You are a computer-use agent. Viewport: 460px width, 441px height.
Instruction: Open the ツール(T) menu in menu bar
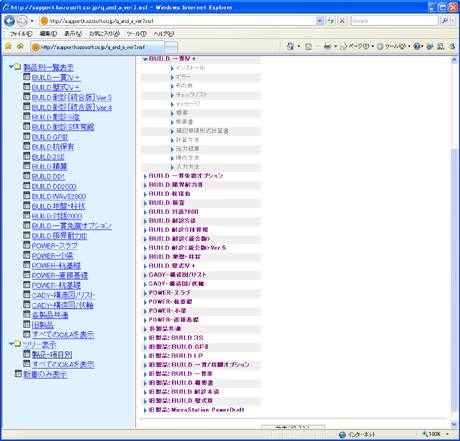pyautogui.click(x=136, y=34)
